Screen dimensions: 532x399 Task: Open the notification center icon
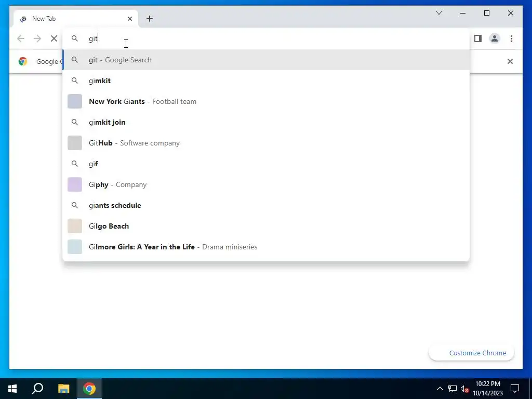515,389
